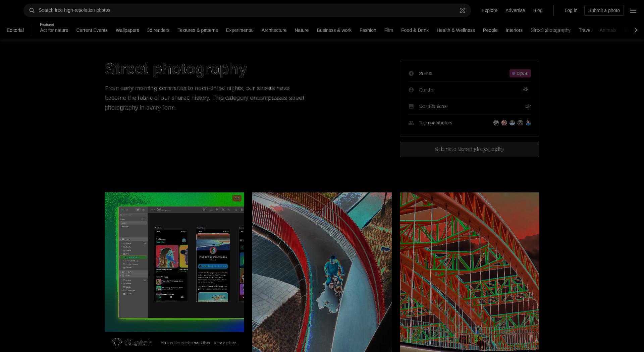This screenshot has height=352, width=644.
Task: Click the Sketch diamond logo
Action: pos(117,343)
